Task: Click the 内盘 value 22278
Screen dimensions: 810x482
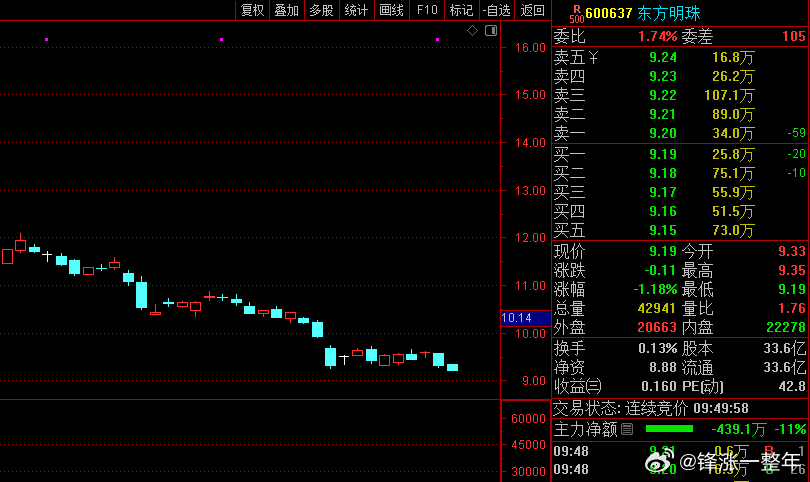Action: (x=786, y=328)
